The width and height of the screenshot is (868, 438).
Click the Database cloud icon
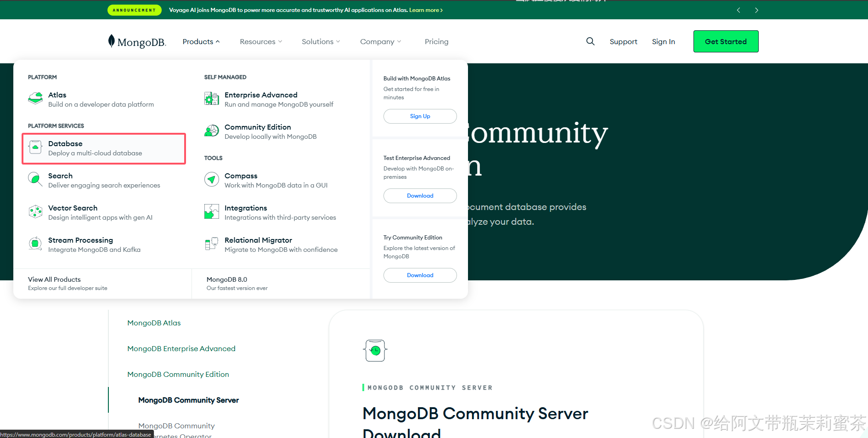pos(35,147)
